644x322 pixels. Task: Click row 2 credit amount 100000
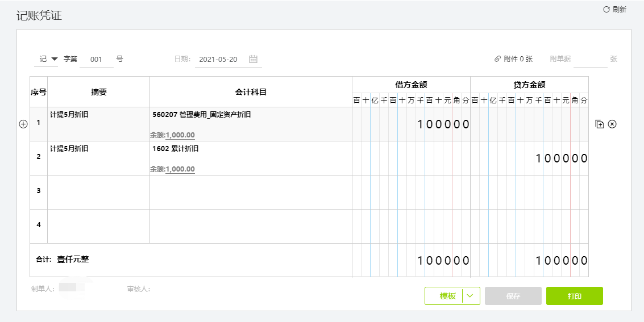562,158
